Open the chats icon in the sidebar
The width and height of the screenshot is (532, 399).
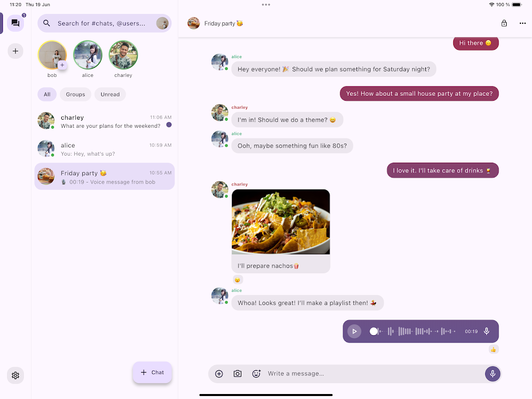click(x=15, y=23)
